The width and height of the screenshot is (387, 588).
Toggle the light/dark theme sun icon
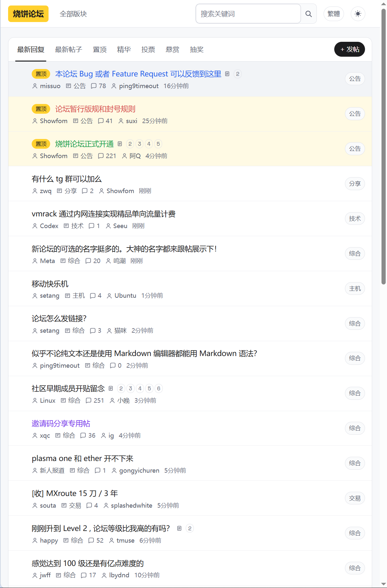358,14
